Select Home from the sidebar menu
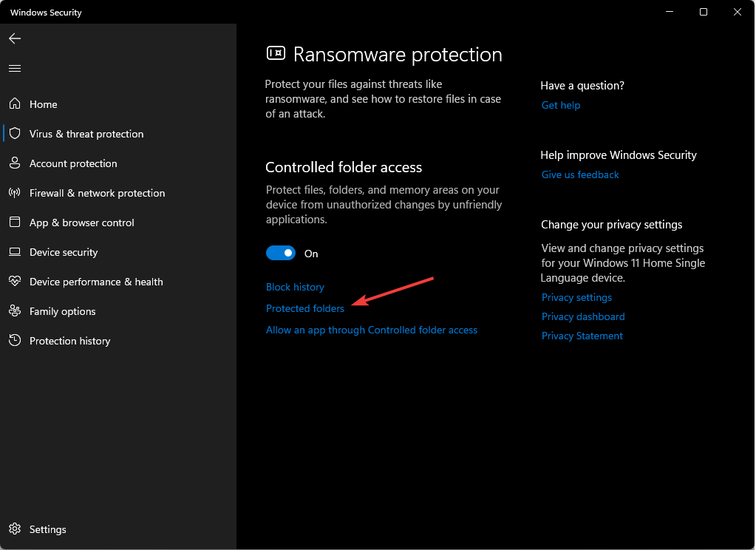The height and width of the screenshot is (550, 756). tap(43, 104)
